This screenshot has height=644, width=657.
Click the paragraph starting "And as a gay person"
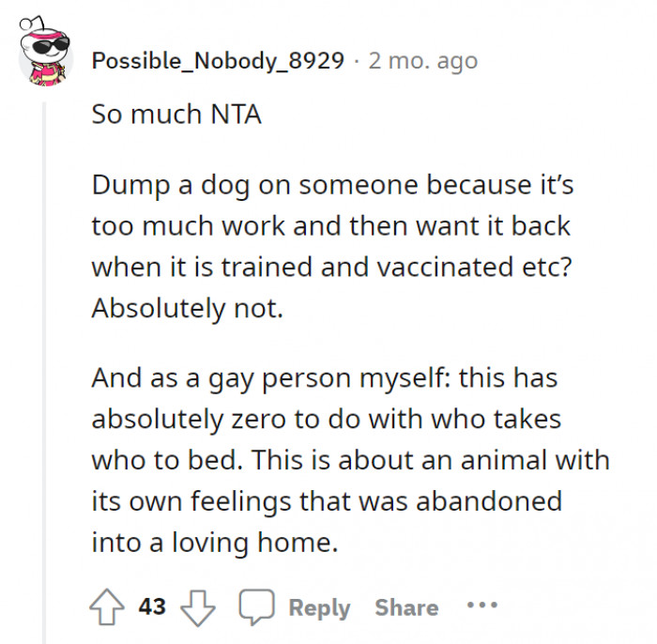(x=349, y=460)
